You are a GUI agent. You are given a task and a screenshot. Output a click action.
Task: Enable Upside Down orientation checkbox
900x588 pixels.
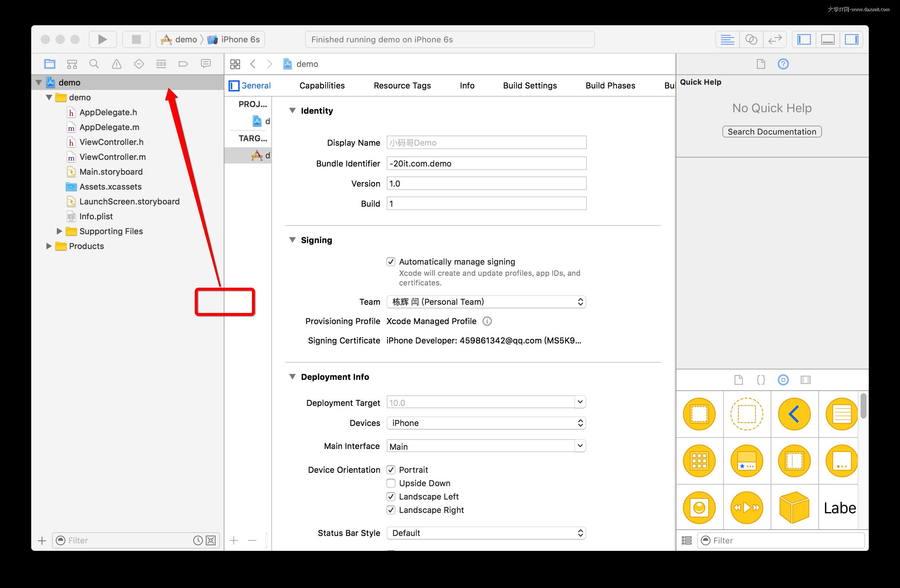tap(391, 483)
